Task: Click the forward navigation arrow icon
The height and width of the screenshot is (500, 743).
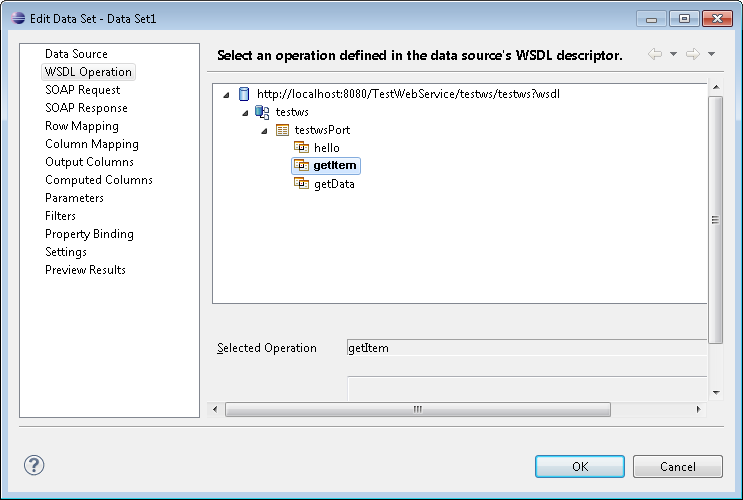Action: click(691, 54)
